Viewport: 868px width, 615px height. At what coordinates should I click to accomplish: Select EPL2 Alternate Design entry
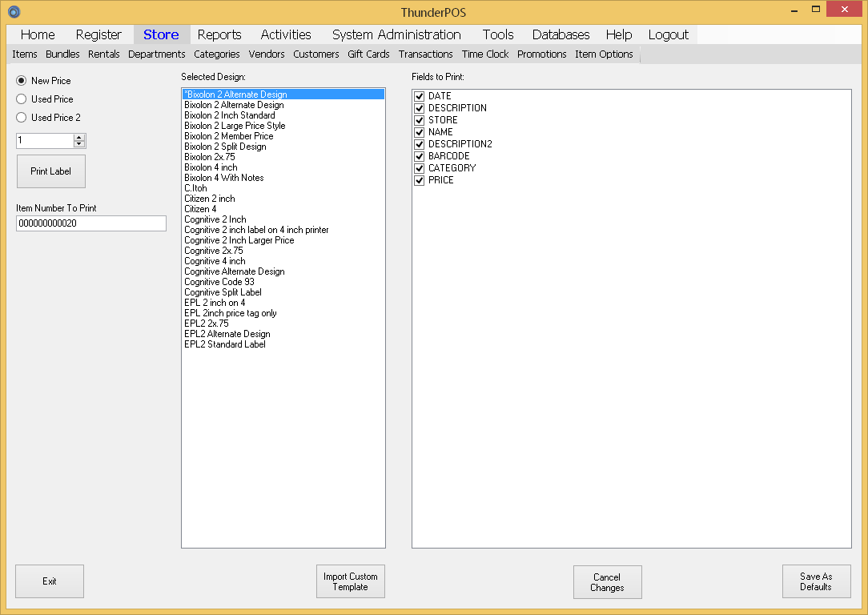(x=283, y=334)
